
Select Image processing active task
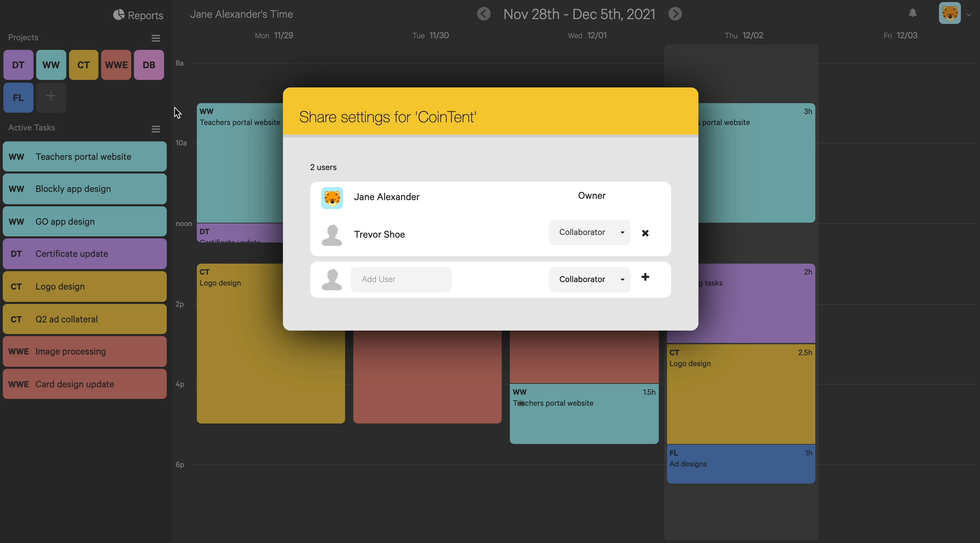[84, 351]
